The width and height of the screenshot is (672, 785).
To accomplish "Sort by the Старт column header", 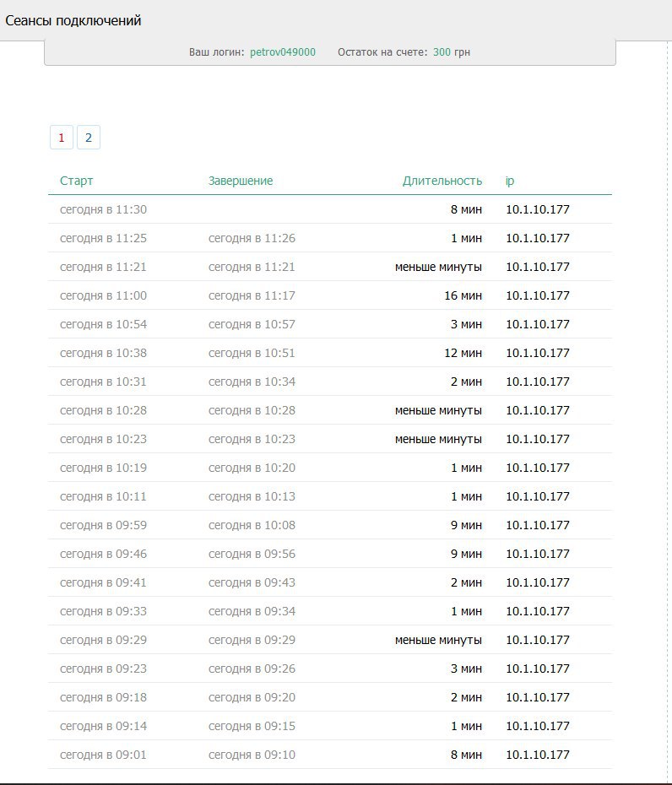I will (x=77, y=181).
